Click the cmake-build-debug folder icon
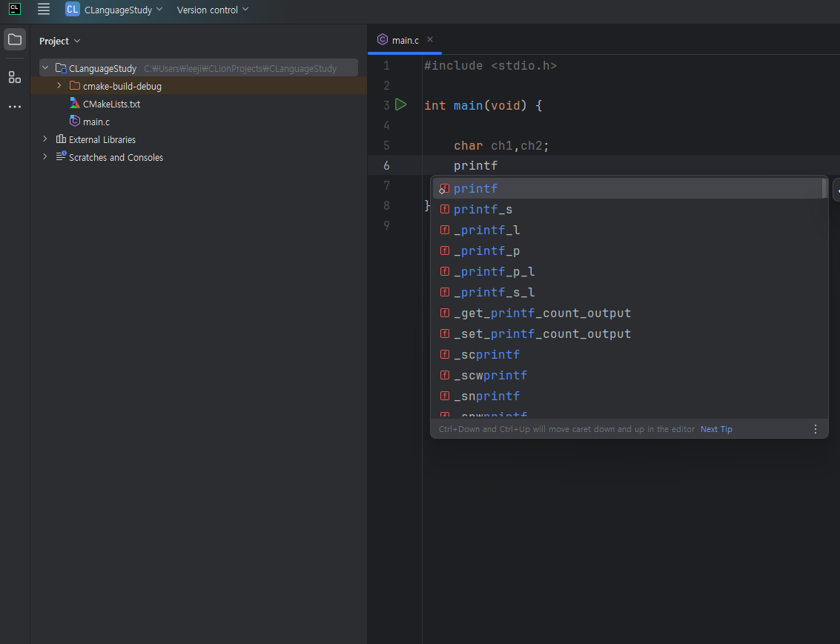Screen dimensions: 840x644 (75, 86)
